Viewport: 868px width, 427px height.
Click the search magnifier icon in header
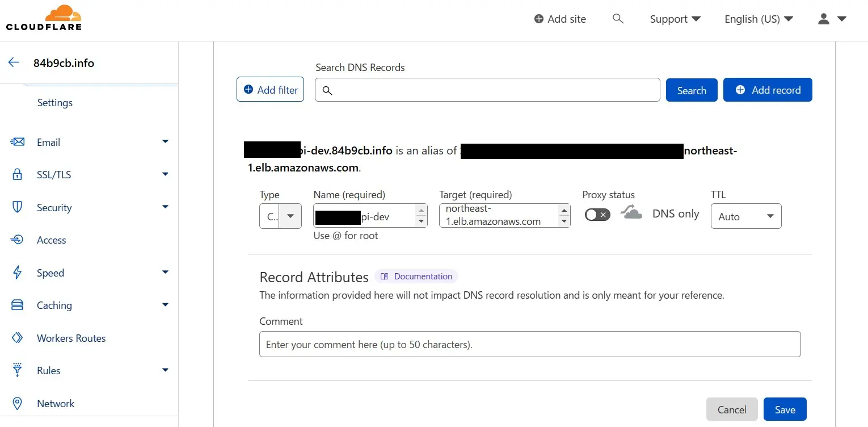point(618,19)
